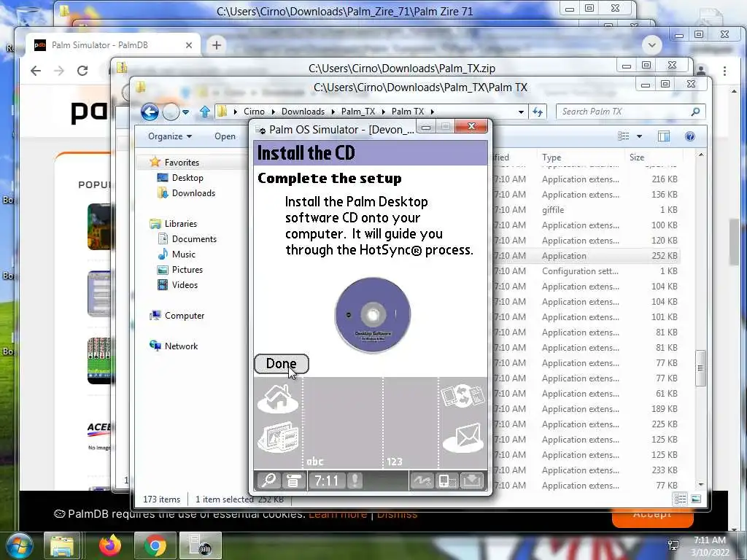
Task: Click Back arrow in Palm TX Explorer window
Action: [x=150, y=112]
